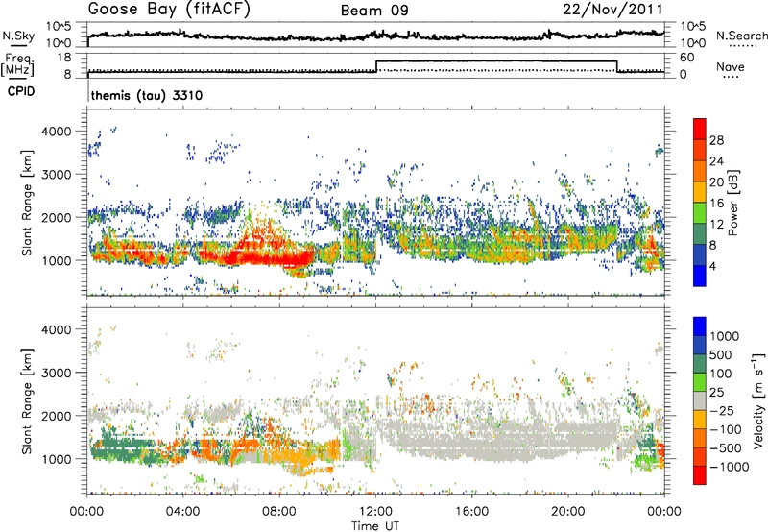The height and width of the screenshot is (532, 768).
Task: Select the "N.Sky" legend label
Action: click(18, 36)
